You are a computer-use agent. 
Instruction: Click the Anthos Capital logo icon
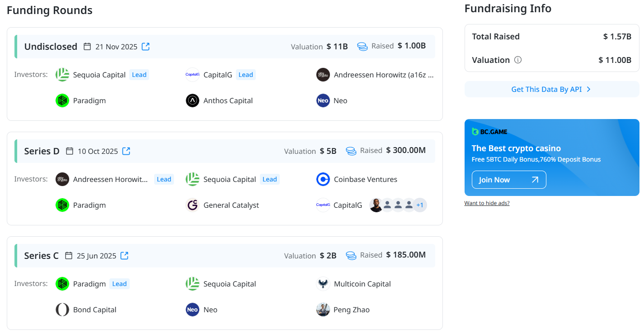pyautogui.click(x=193, y=100)
